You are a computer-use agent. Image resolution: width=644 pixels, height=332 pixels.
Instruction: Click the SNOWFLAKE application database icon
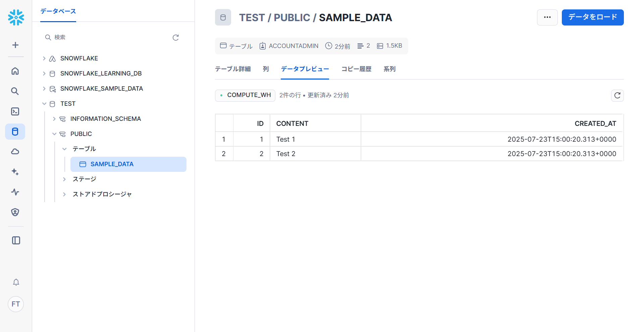[x=52, y=59]
